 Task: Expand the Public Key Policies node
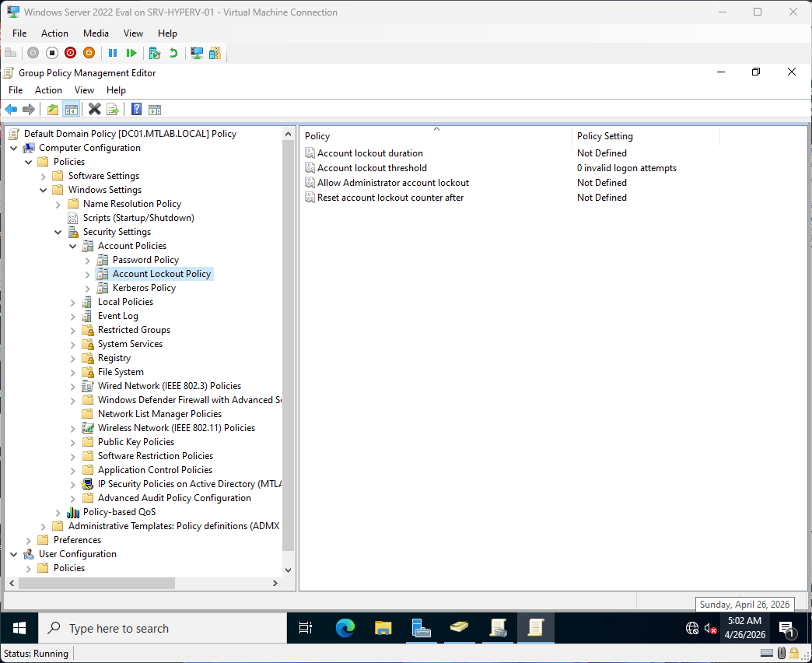(73, 442)
